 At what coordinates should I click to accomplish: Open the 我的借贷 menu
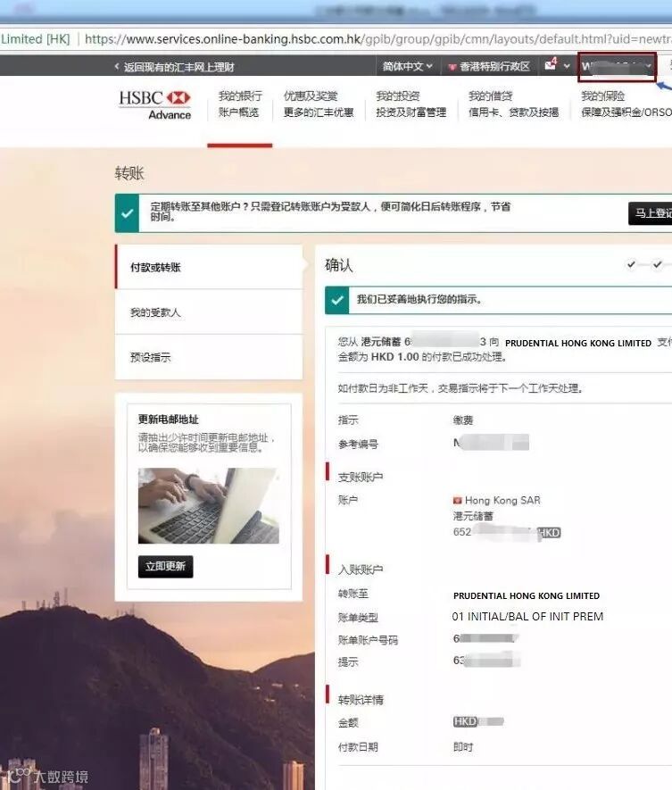point(513,104)
